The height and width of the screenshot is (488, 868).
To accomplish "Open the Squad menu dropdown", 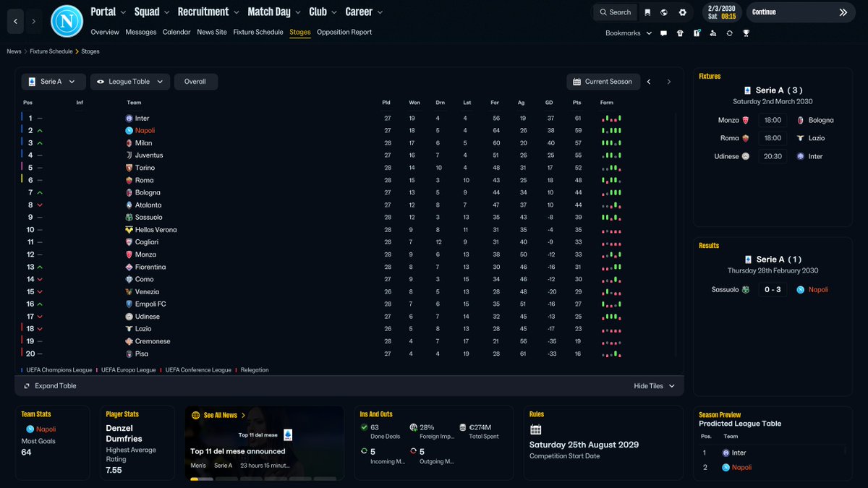I will (152, 12).
